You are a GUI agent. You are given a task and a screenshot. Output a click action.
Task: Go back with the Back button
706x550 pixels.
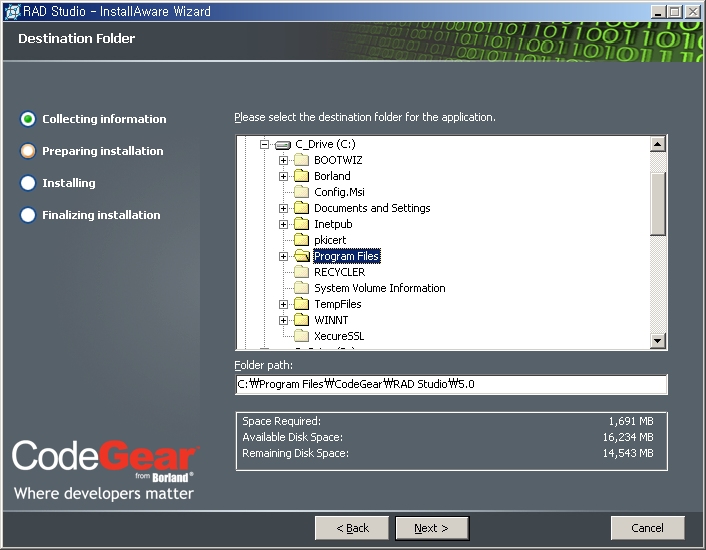352,528
